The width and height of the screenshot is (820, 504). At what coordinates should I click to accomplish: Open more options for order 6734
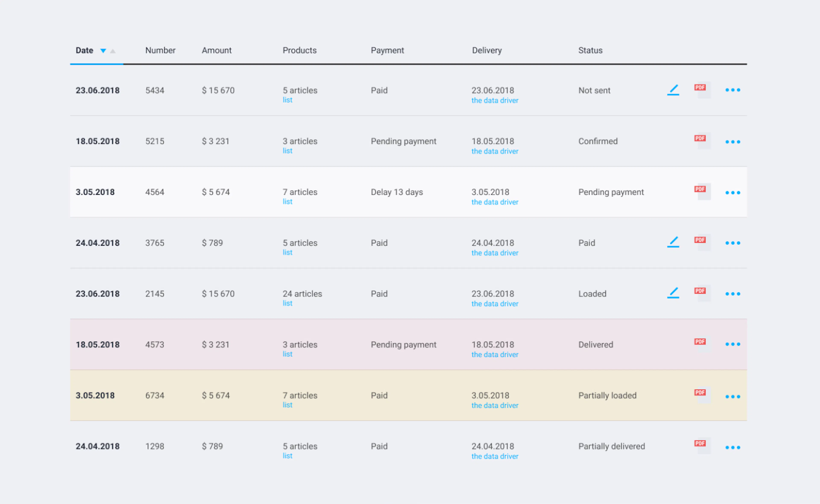click(x=733, y=397)
